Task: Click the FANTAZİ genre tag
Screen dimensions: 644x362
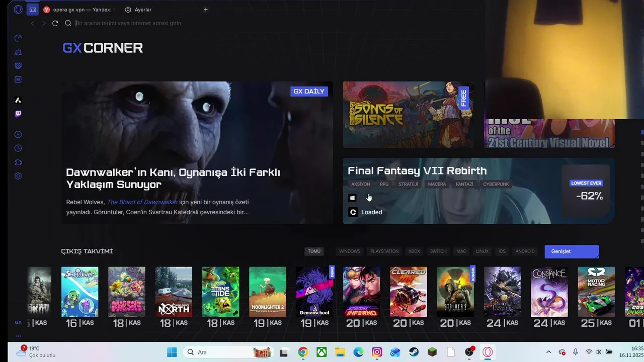Action: [x=464, y=185]
